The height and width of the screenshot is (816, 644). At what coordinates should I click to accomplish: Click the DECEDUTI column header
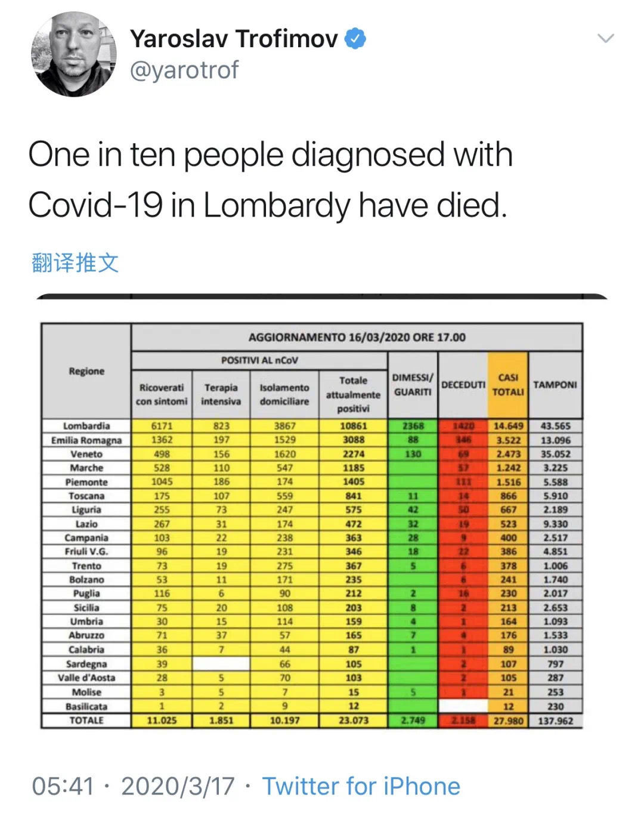(463, 385)
